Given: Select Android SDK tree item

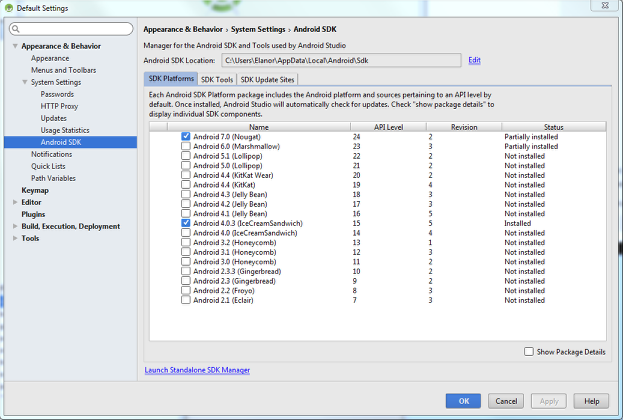Looking at the screenshot, I should (x=70, y=142).
